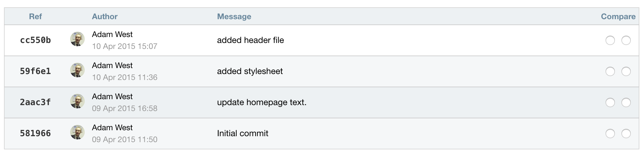Click author avatar on commit 59f6e1
This screenshot has width=644, height=158.
tap(77, 70)
